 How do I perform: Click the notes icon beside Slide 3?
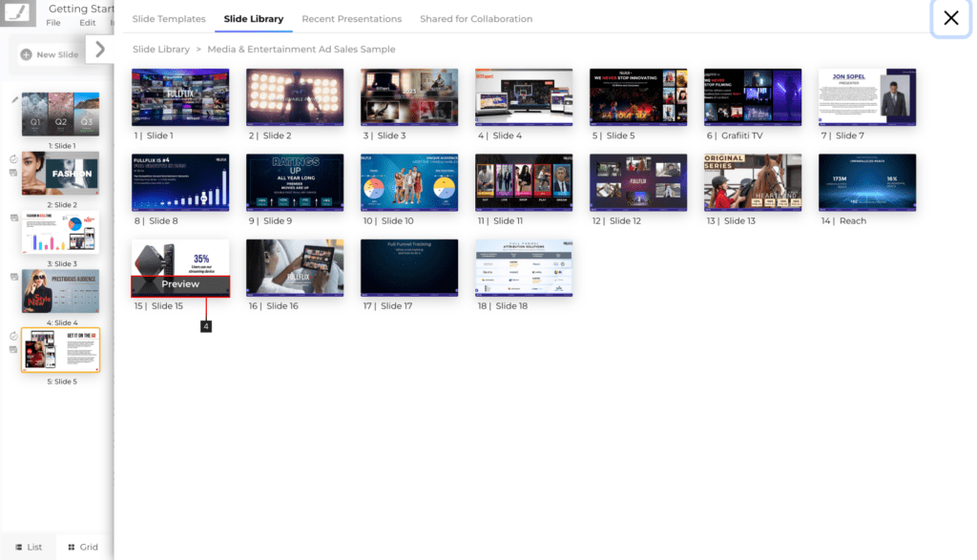[x=13, y=218]
